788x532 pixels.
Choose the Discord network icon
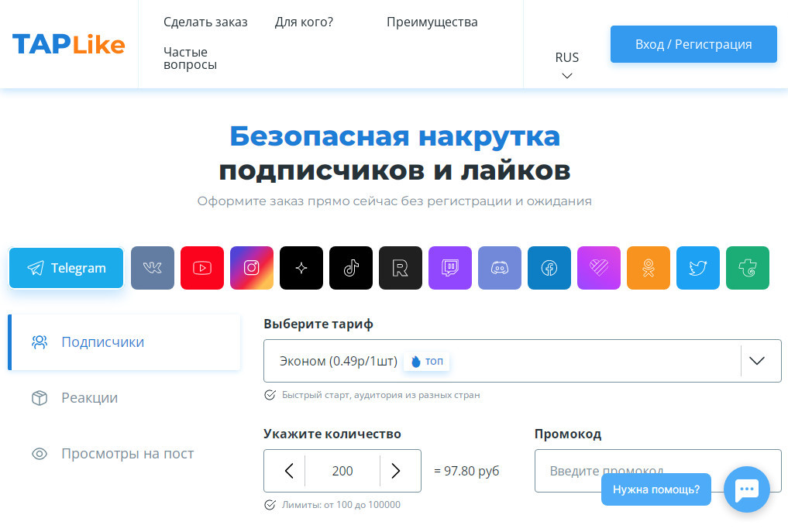click(x=500, y=268)
